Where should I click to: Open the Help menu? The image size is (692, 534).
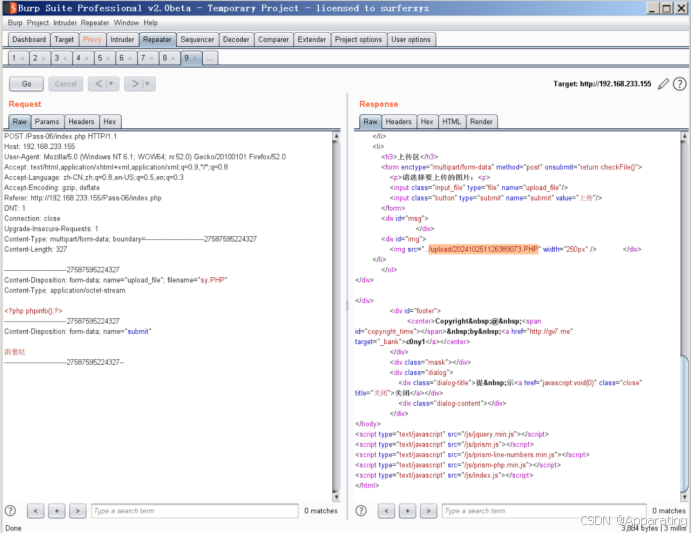(150, 23)
